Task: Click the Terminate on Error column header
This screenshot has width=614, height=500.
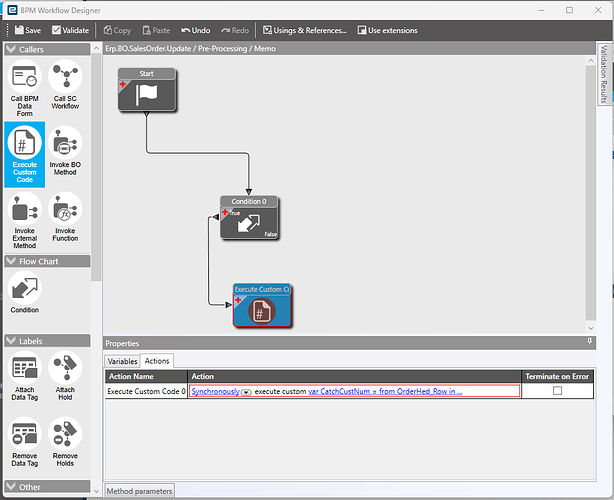Action: point(557,376)
